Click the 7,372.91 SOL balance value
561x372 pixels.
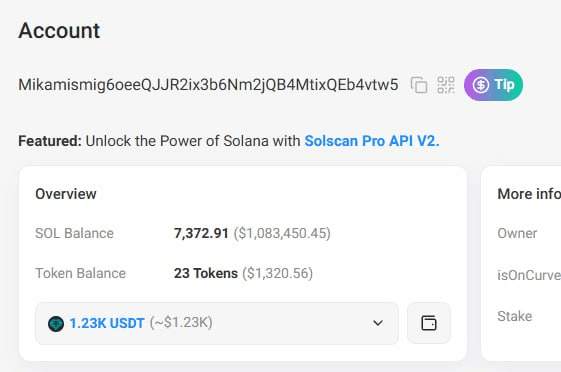[201, 233]
